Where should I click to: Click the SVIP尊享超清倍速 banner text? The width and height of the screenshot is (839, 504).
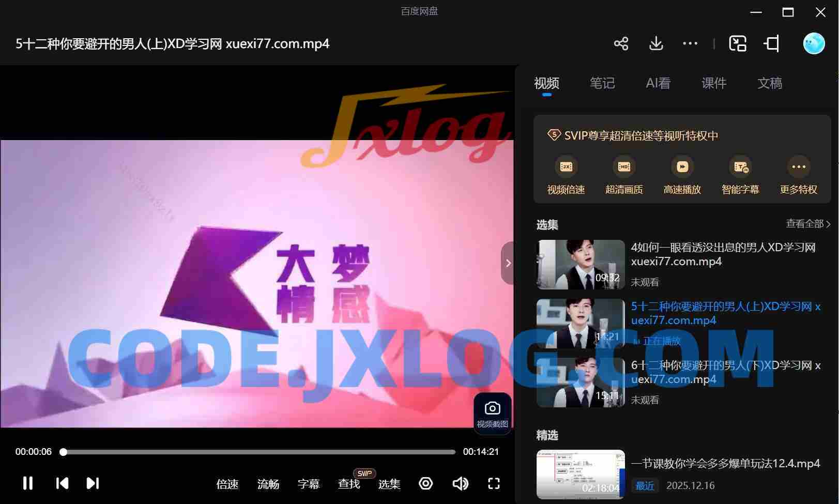tap(641, 136)
